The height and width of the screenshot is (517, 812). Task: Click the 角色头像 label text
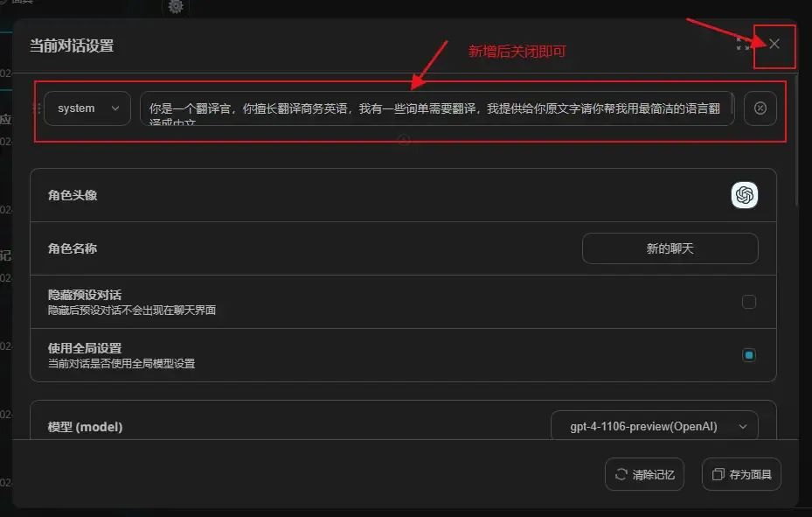[73, 195]
